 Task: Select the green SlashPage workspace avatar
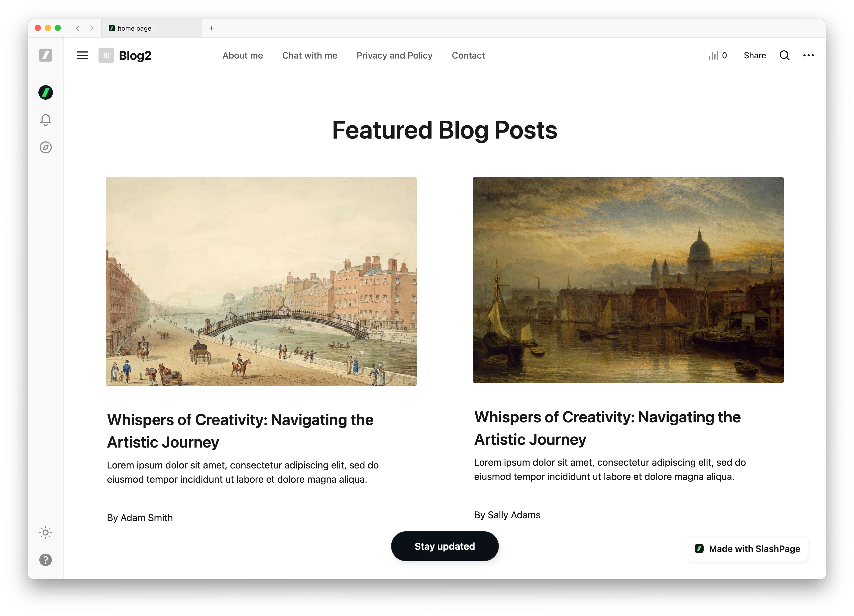click(x=46, y=92)
